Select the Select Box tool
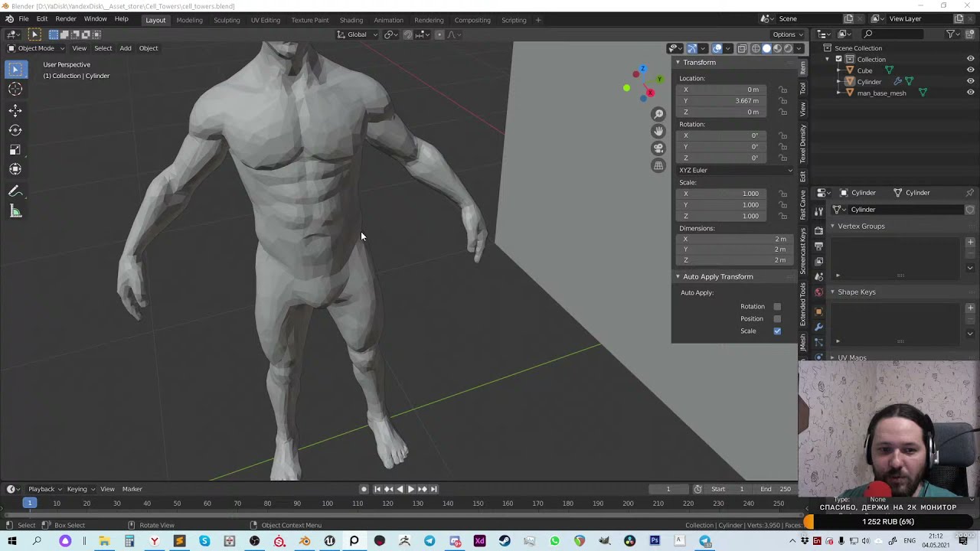The width and height of the screenshot is (980, 551). click(15, 70)
